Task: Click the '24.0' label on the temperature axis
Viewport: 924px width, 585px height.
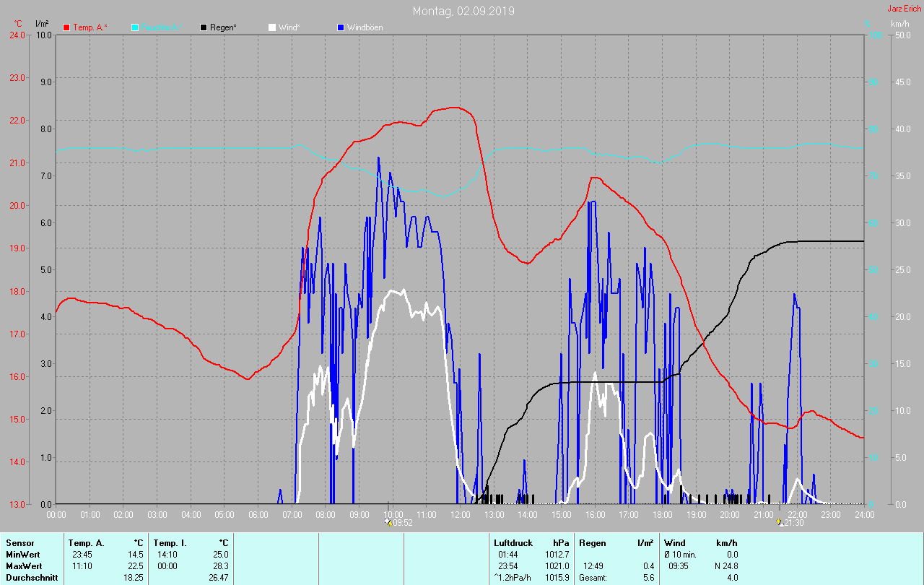Action: point(16,35)
